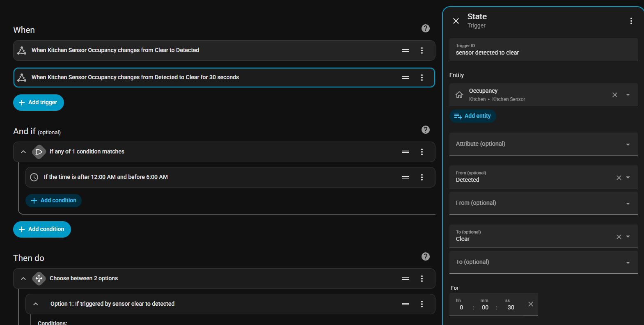Screen dimensions: 644x325
Task: Clear the Occupancy entity selection
Action: [615, 95]
